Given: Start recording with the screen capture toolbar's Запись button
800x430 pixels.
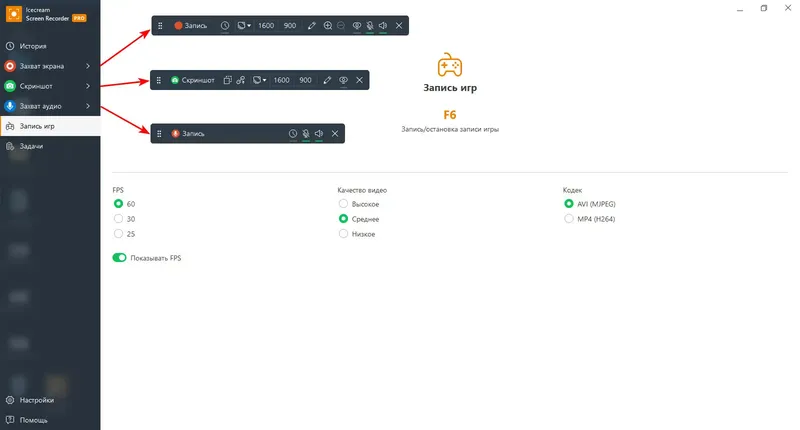Looking at the screenshot, I should click(x=190, y=26).
